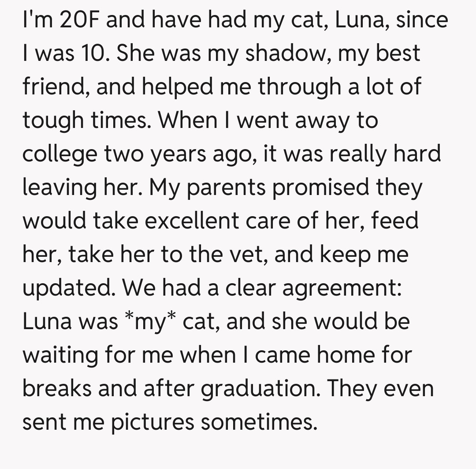Click the final word "sometimes"
Viewport: 476px width, 469px height.
259,422
